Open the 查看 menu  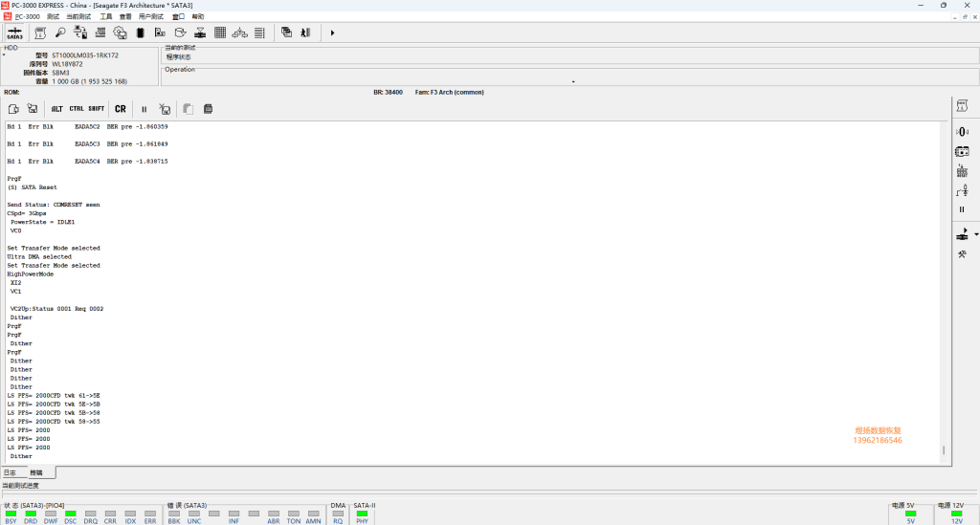pyautogui.click(x=125, y=17)
